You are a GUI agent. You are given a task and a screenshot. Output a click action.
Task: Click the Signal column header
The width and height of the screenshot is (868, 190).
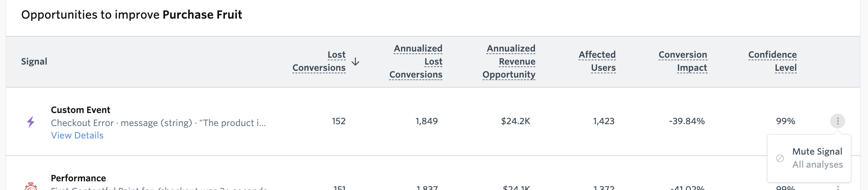pos(34,61)
